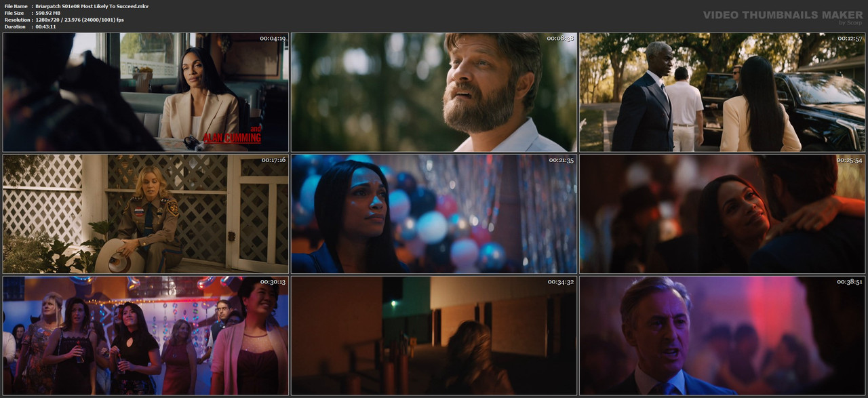Select the thumbnail timestamped 00:08:38
This screenshot has height=398, width=868.
[x=434, y=92]
